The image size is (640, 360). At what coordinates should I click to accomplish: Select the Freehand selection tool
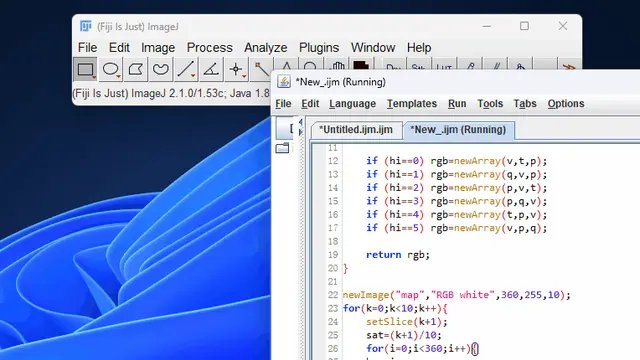click(161, 69)
